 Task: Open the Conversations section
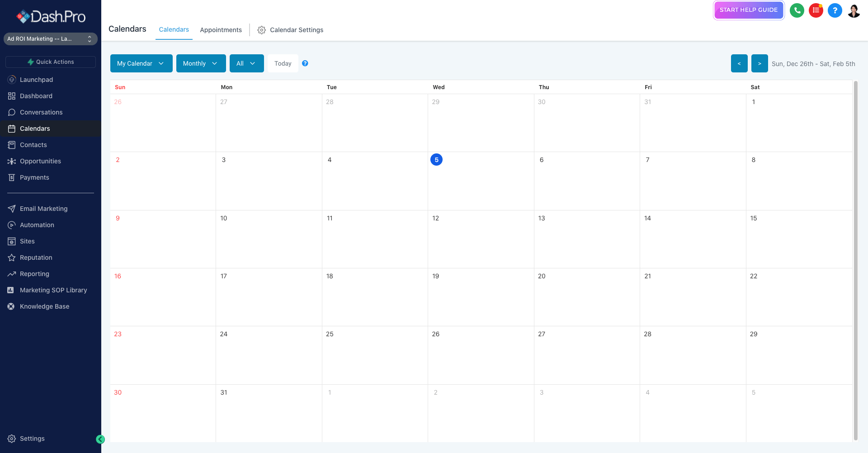[41, 112]
